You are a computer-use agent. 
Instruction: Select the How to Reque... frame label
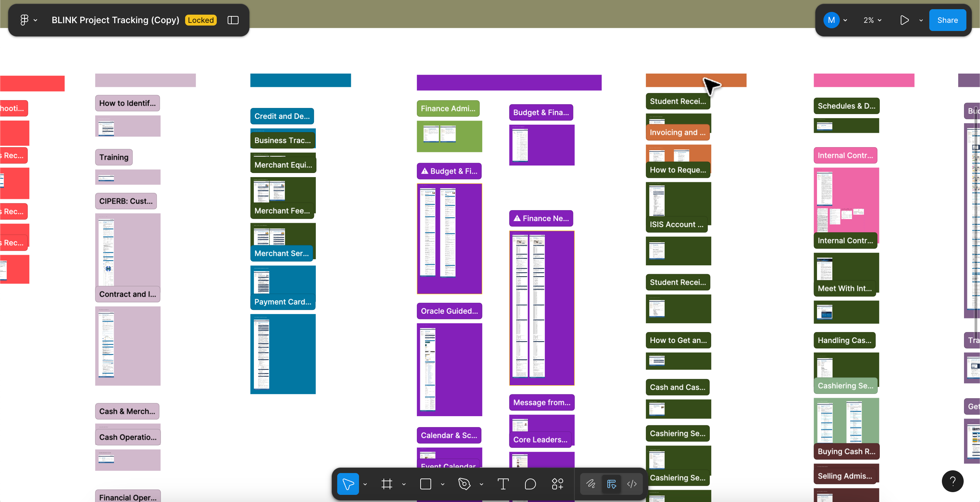click(x=678, y=170)
